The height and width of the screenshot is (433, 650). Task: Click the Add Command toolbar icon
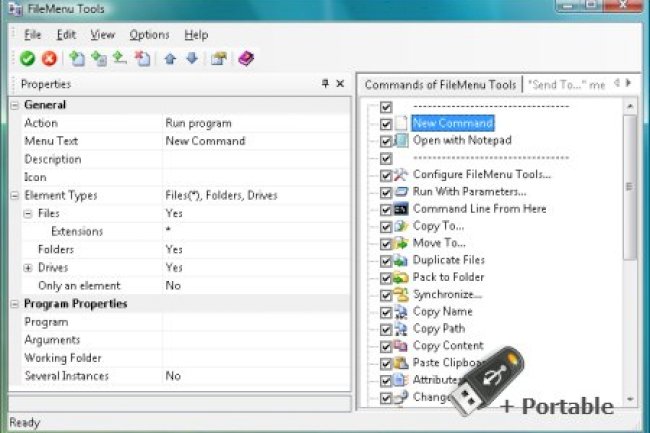coord(77,58)
